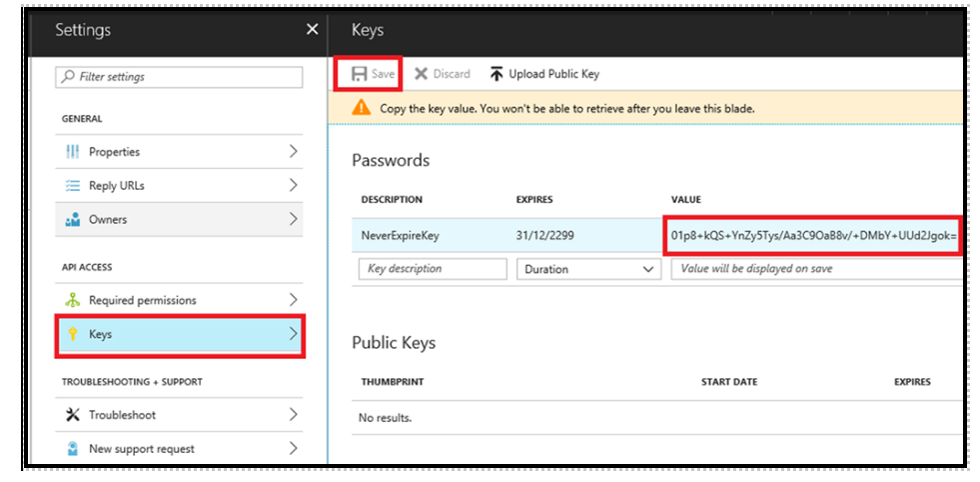Click the orange warning triangle icon
980x482 pixels.
pos(362,108)
